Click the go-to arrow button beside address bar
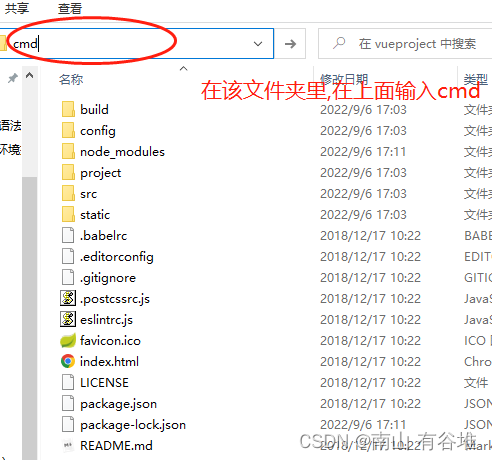This screenshot has width=492, height=460. coord(290,44)
